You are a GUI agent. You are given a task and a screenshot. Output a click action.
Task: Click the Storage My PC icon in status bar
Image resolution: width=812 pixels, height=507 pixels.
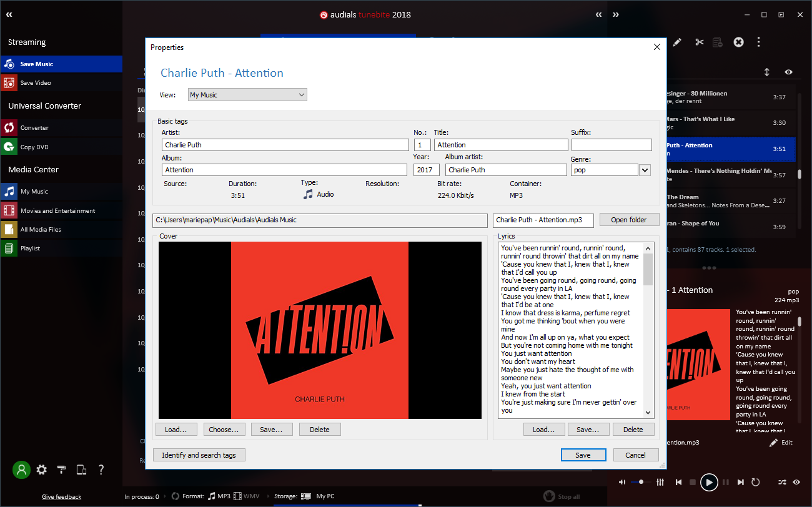pos(306,496)
